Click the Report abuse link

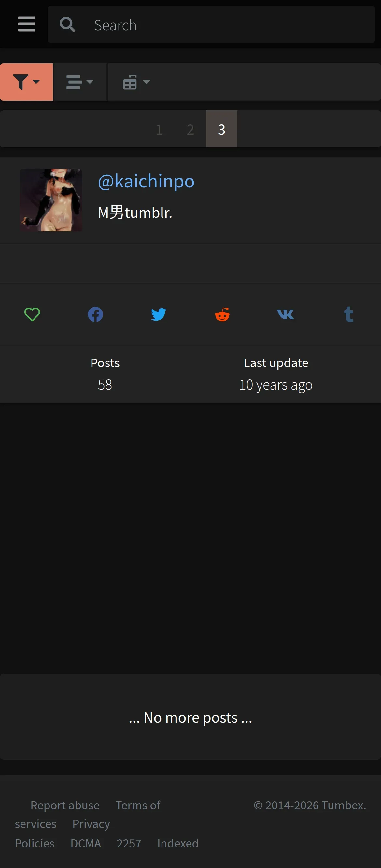tap(65, 805)
